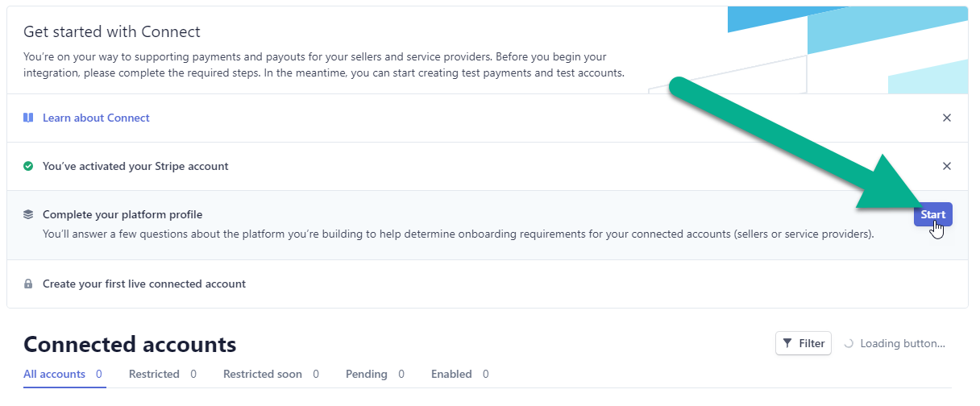Show the Enabled accounts tab
Image resolution: width=980 pixels, height=406 pixels.
(460, 374)
